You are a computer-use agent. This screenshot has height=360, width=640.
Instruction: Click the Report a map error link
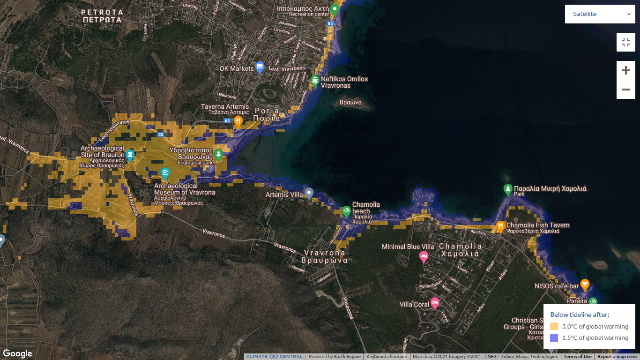click(x=618, y=357)
